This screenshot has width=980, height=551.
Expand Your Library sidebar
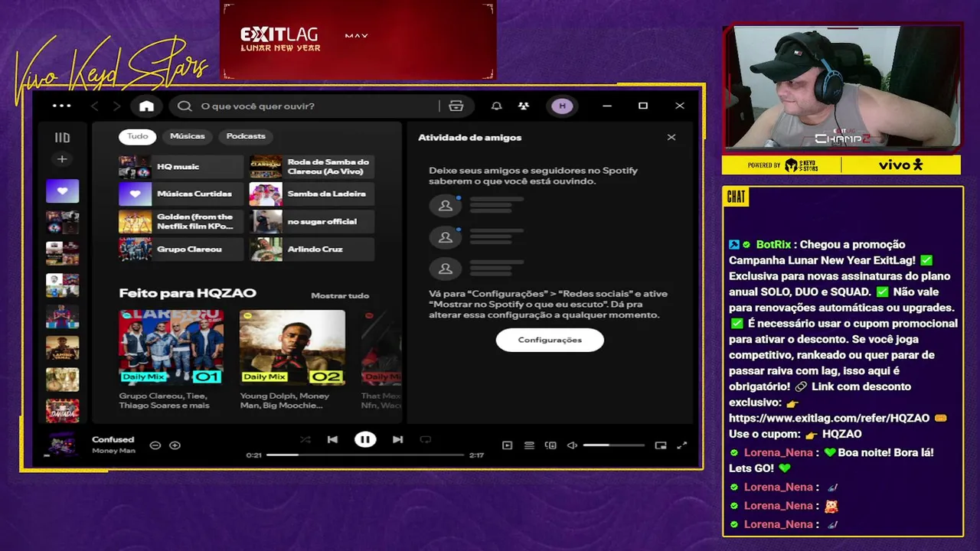click(x=62, y=138)
